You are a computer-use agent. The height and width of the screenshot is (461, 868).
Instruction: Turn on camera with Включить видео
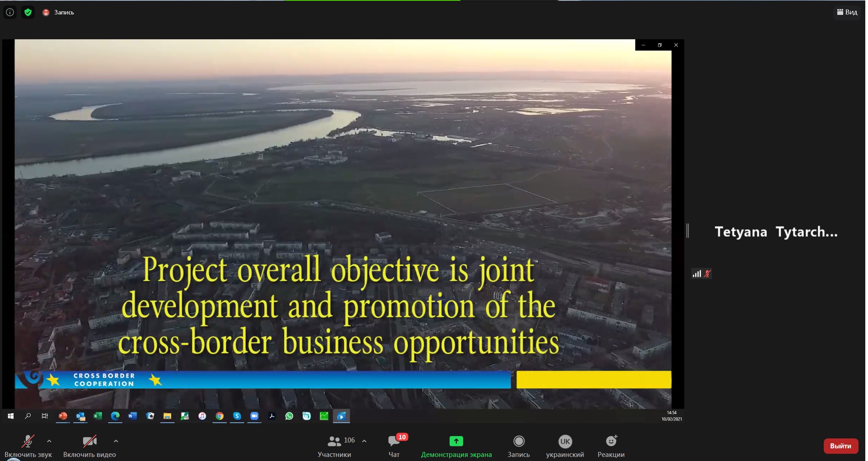[89, 446]
